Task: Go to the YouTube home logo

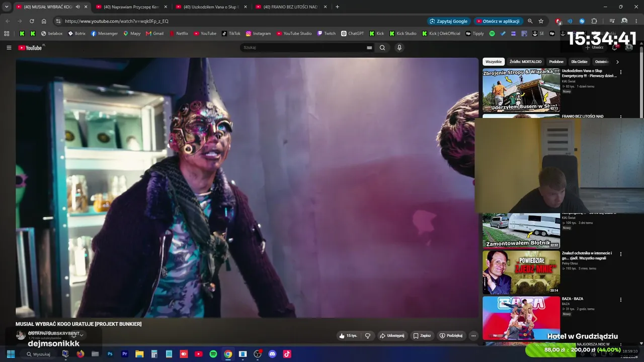Action: click(30, 48)
